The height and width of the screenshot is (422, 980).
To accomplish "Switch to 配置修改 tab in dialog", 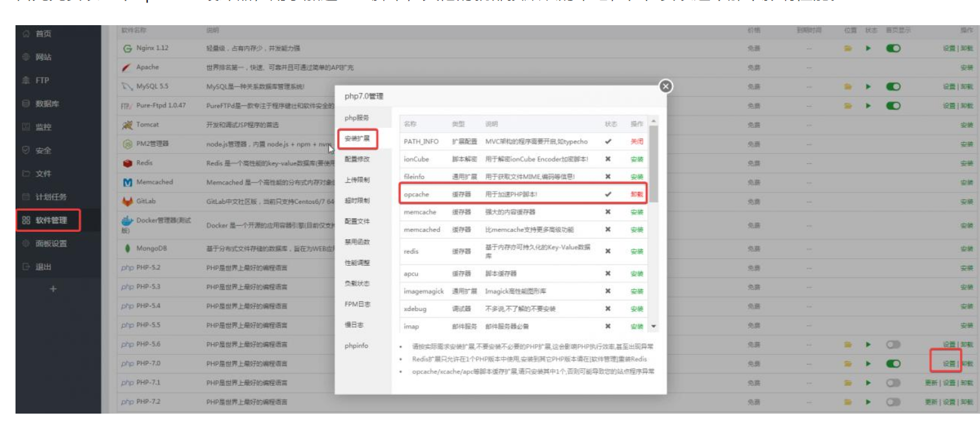I will [x=357, y=159].
